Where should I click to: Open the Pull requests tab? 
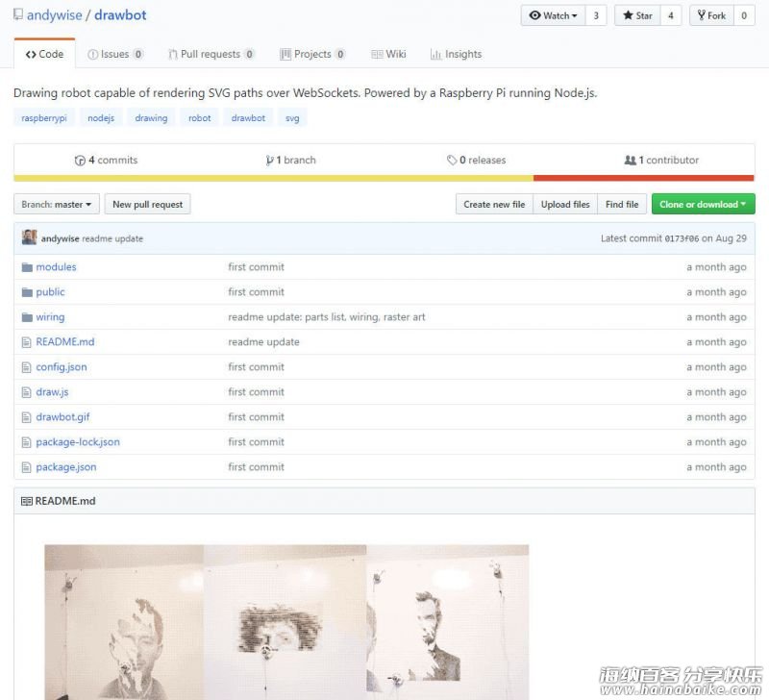(211, 54)
